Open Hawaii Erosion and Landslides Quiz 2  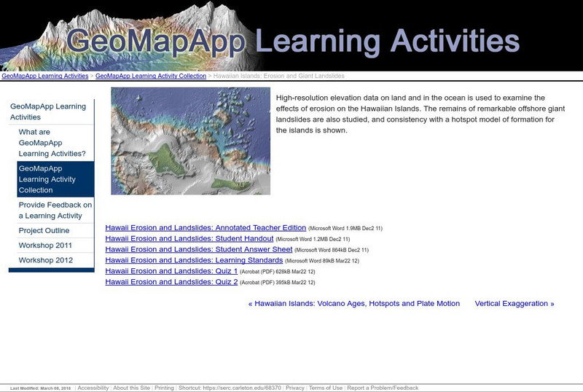[171, 281]
